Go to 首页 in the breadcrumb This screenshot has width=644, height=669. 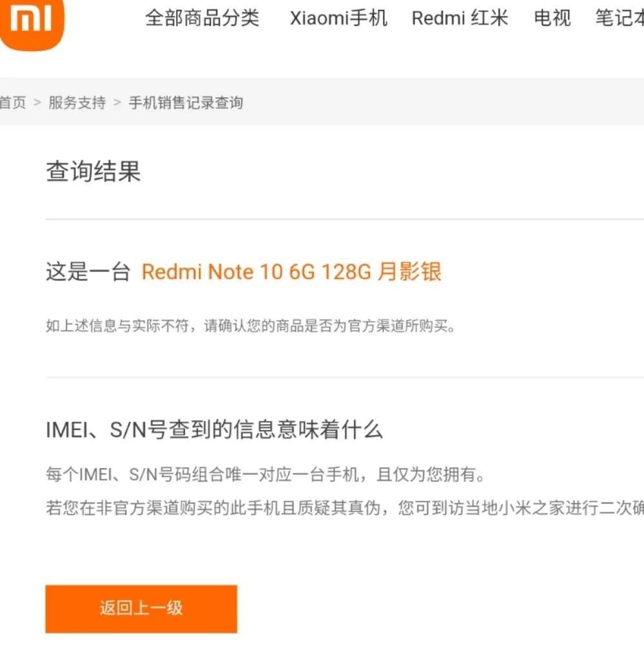click(13, 103)
